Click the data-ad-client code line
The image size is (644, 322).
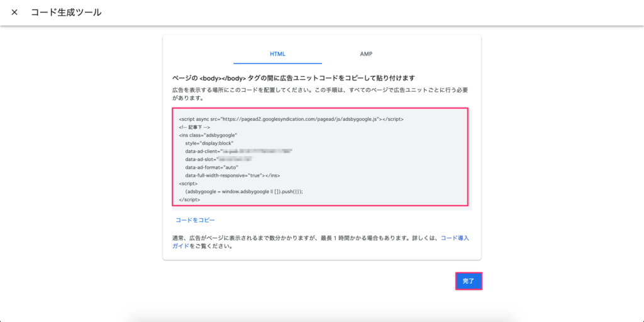click(238, 151)
